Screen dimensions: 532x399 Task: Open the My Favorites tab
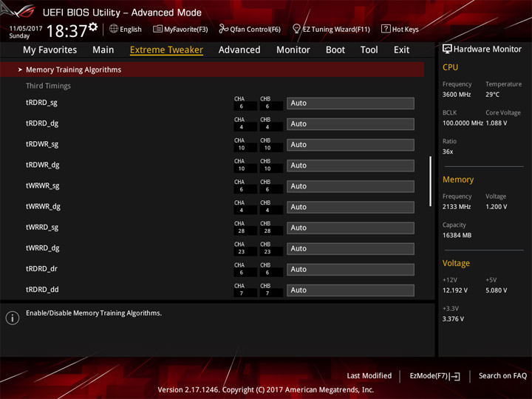coord(50,50)
